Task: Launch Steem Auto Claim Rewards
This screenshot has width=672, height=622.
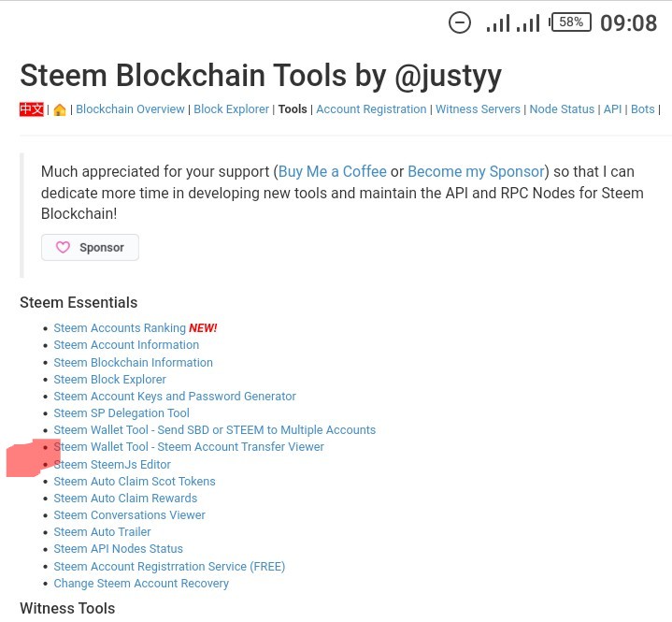Action: click(x=125, y=498)
